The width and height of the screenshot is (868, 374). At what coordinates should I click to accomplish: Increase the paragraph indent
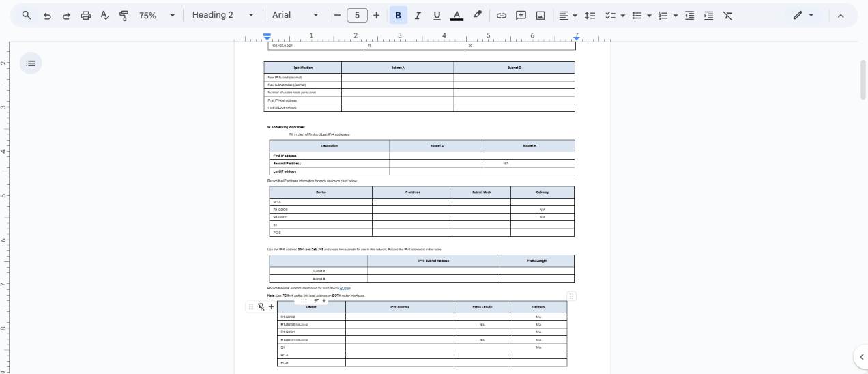[x=709, y=15]
